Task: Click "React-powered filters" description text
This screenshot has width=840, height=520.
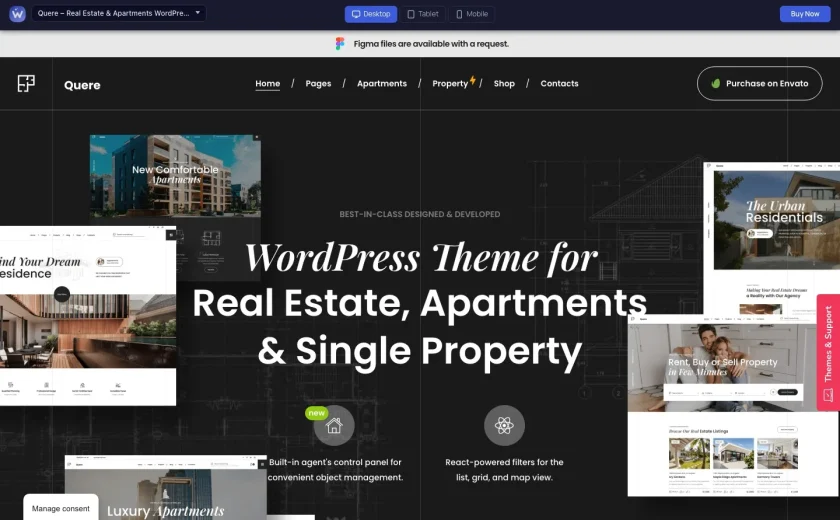Action: 504,470
